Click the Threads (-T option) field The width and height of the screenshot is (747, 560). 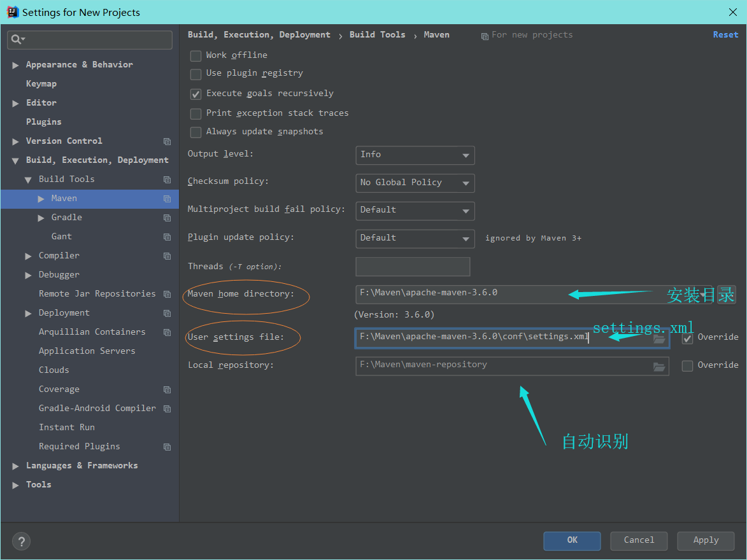click(413, 267)
